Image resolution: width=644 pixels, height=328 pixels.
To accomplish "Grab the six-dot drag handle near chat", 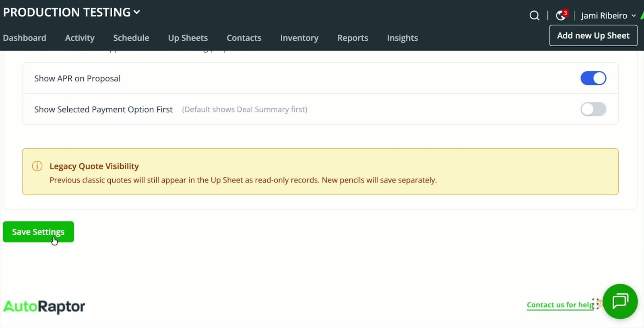I will [594, 303].
